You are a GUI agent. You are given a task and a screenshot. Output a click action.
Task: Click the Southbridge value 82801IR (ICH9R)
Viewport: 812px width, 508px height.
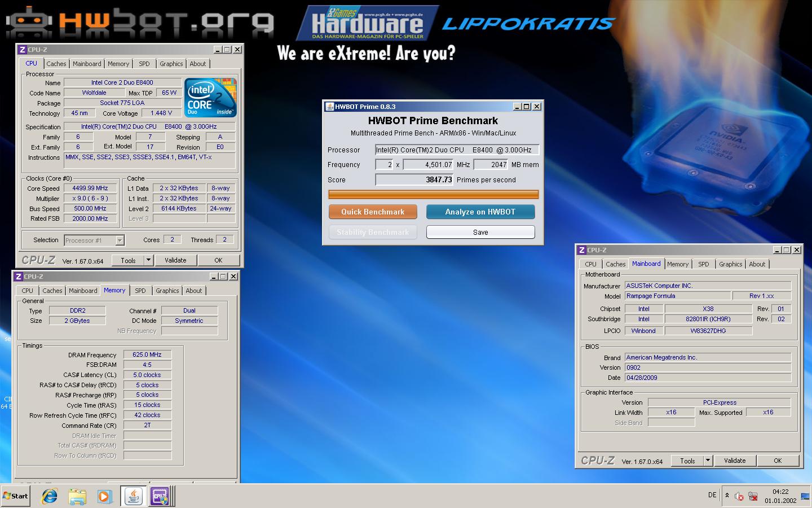[x=708, y=319]
